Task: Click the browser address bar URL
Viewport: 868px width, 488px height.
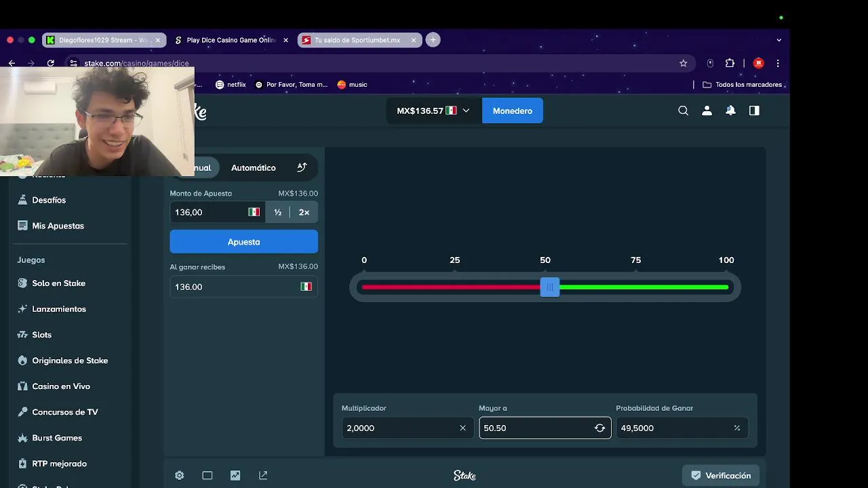Action: click(136, 63)
